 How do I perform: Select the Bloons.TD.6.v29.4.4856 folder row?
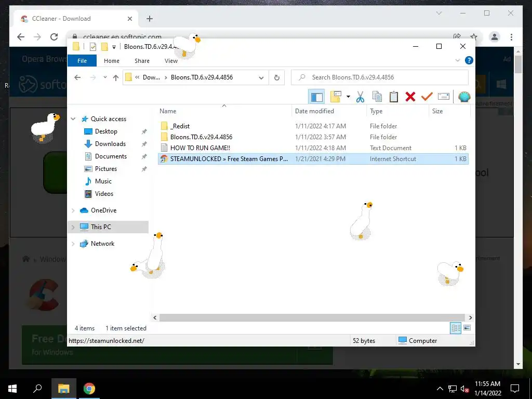313,137
